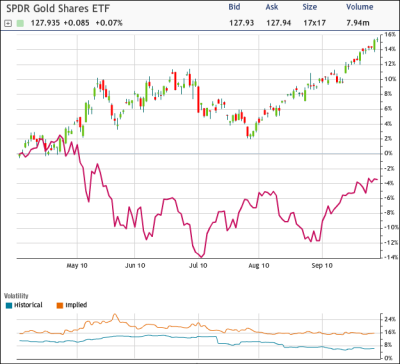400x364 pixels.
Task: Click the orange Implied legend swatch
Action: pyautogui.click(x=59, y=305)
